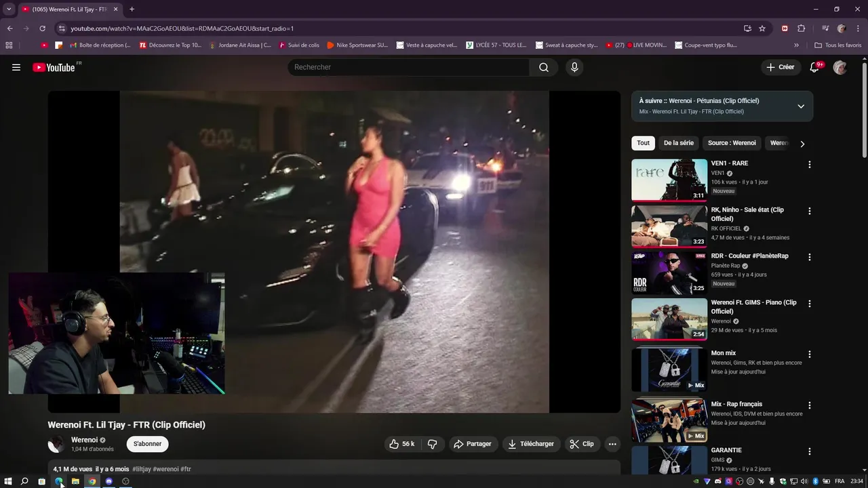
Task: Open Suivi de colis bookmark
Action: [x=299, y=45]
